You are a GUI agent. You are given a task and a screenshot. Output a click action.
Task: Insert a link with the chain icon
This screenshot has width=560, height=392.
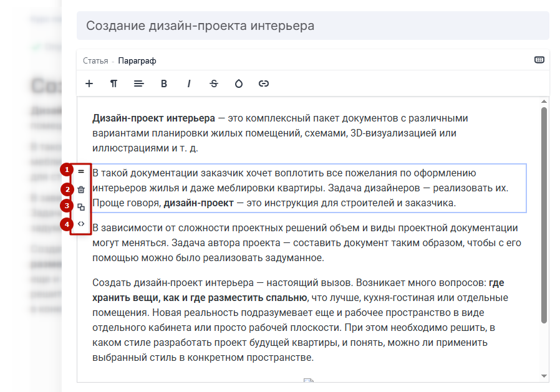[264, 84]
